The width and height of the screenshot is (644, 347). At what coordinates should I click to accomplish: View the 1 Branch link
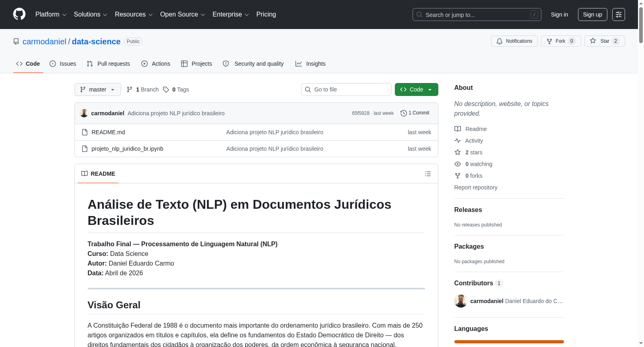coord(143,89)
